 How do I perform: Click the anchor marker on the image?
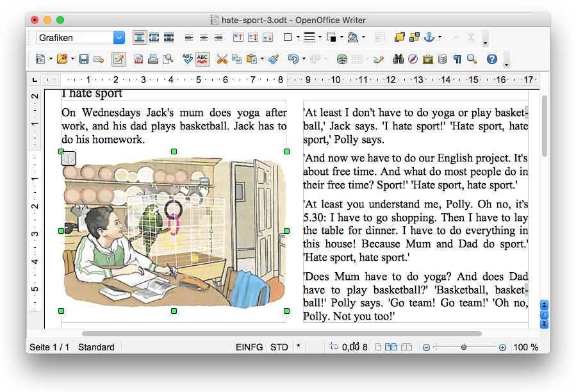click(69, 158)
